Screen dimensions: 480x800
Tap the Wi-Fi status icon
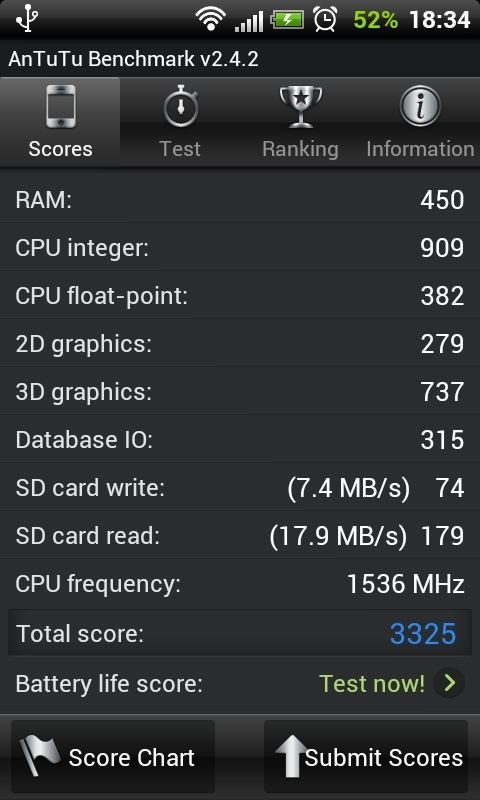[x=211, y=20]
